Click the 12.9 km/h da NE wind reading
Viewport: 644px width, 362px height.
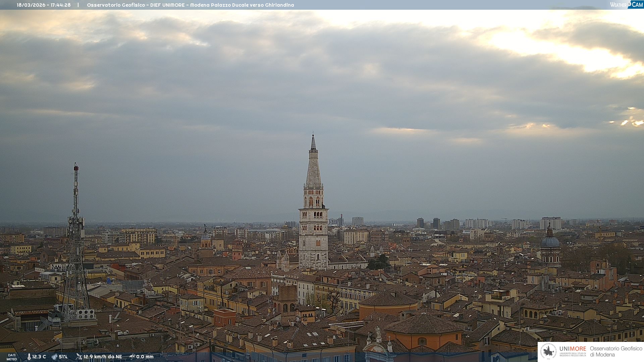pos(103,357)
